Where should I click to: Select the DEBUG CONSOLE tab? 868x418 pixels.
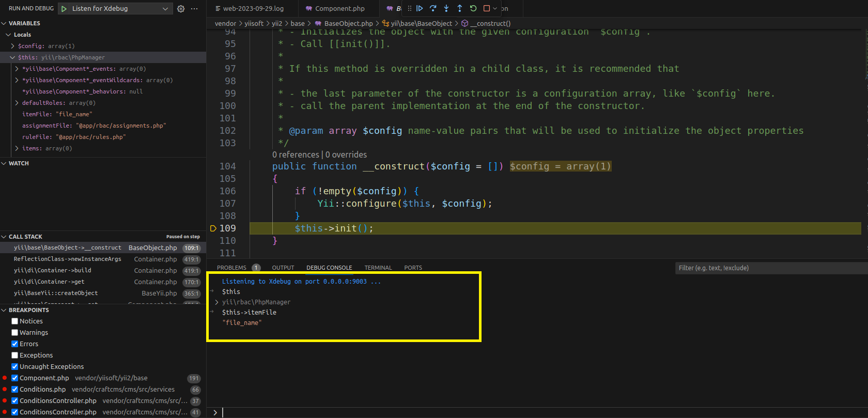coord(329,268)
